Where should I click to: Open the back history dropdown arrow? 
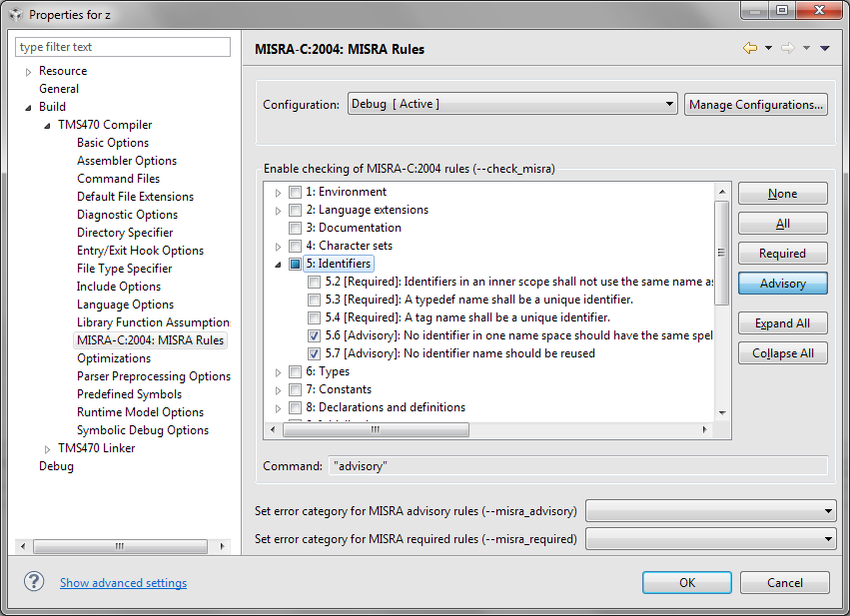(768, 48)
